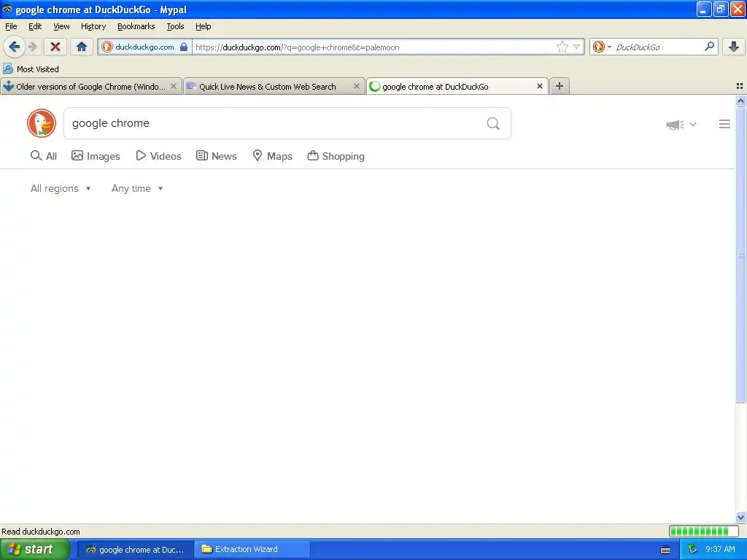Click the scrollbar up arrow
747x560 pixels.
coord(740,101)
